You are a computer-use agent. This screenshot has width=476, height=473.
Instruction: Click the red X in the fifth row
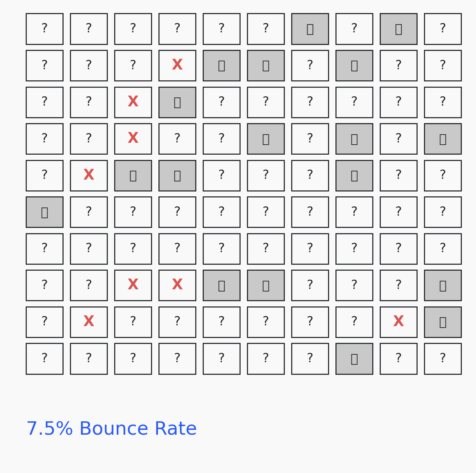89,176
